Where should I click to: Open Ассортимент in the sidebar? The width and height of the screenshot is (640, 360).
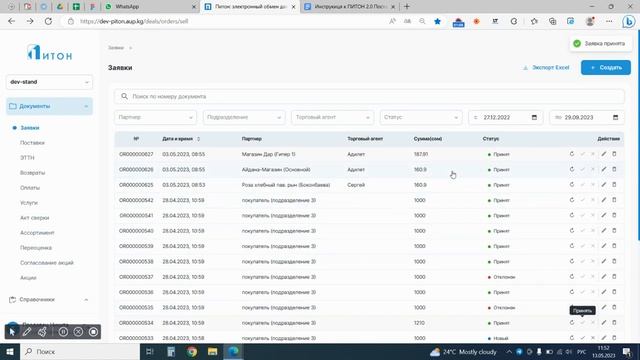click(37, 233)
